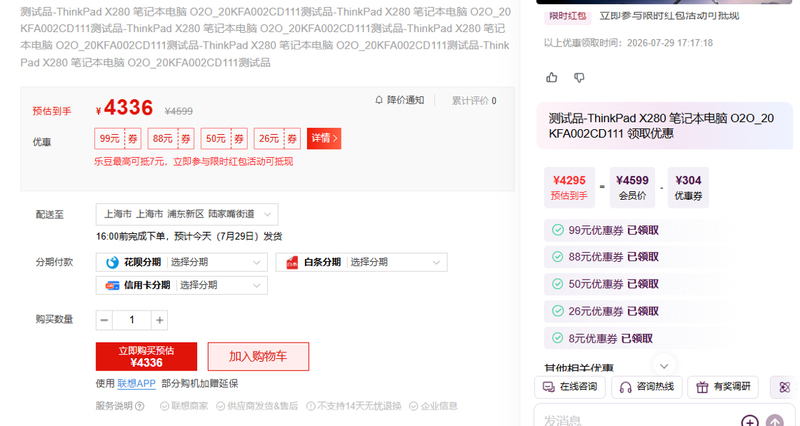Click the thumbs-up like icon

coord(552,78)
